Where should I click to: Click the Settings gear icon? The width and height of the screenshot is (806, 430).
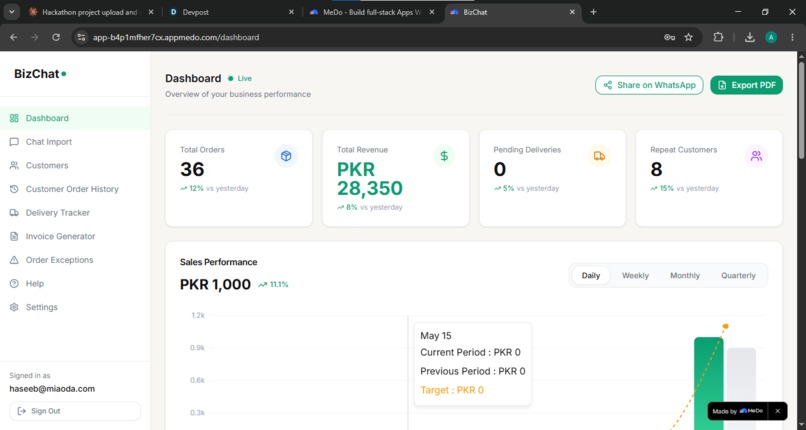tap(14, 307)
